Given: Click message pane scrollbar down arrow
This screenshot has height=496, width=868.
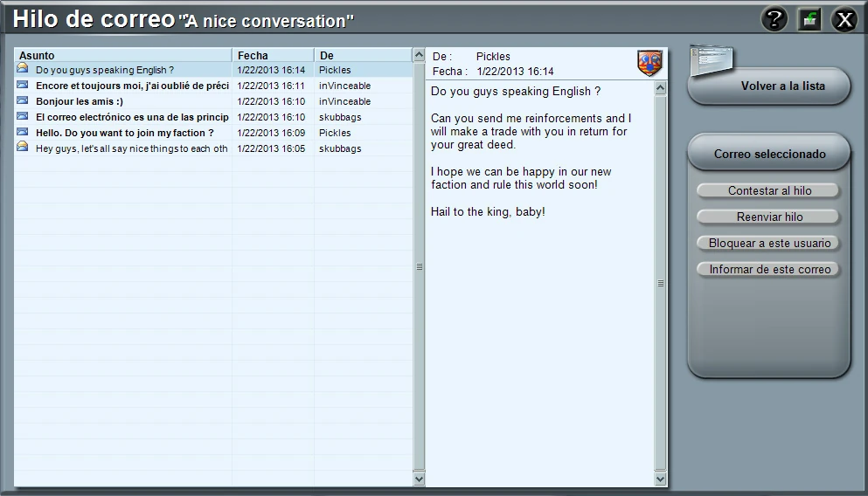Looking at the screenshot, I should [660, 479].
